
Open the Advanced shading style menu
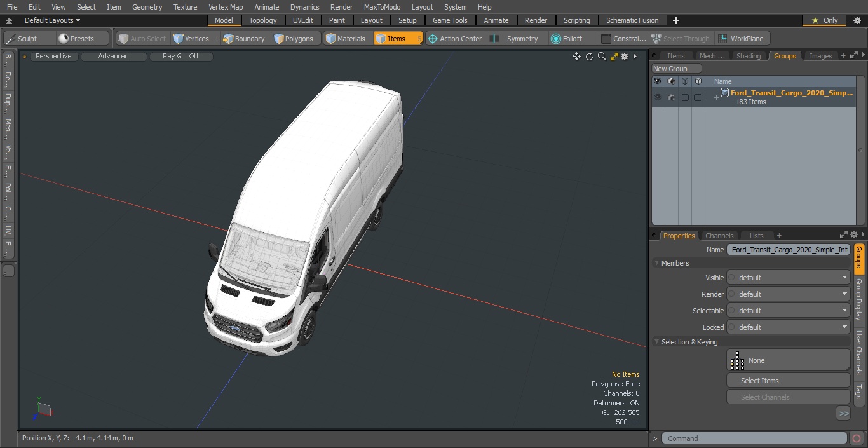tap(113, 57)
